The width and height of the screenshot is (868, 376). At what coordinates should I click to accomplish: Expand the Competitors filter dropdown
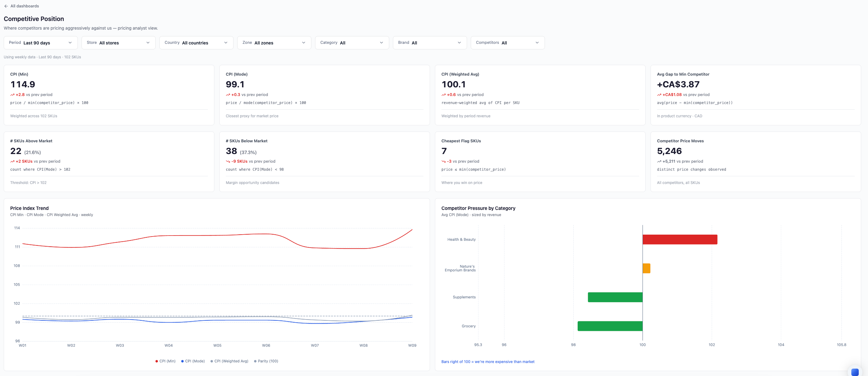[508, 43]
